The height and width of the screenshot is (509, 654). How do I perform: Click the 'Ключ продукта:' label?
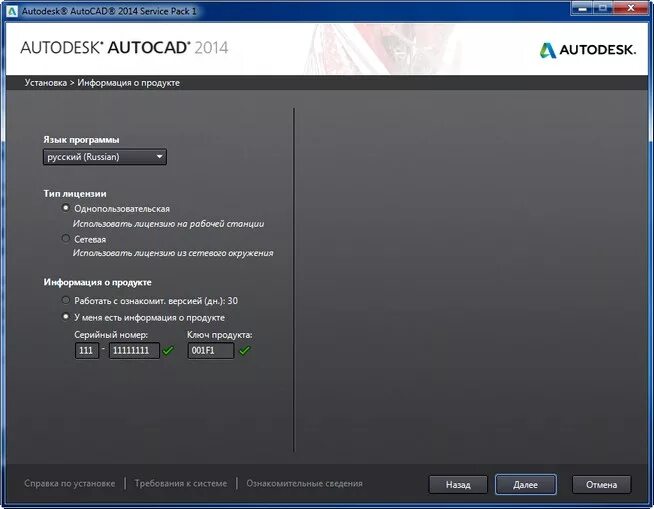tap(220, 335)
